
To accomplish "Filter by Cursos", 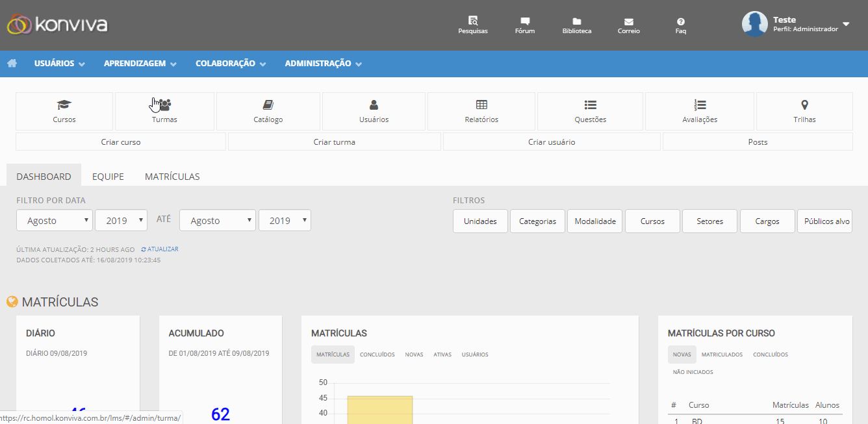I will click(652, 221).
